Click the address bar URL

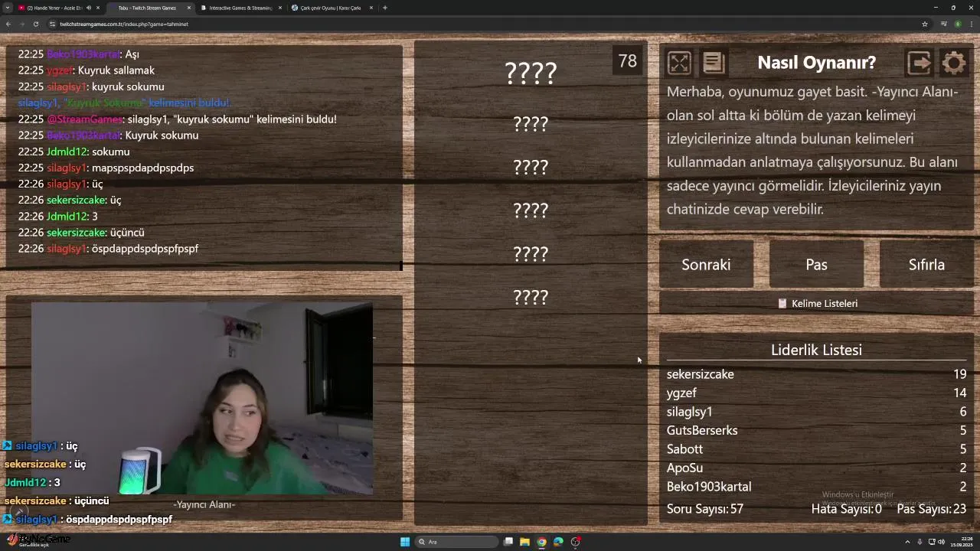coord(124,24)
